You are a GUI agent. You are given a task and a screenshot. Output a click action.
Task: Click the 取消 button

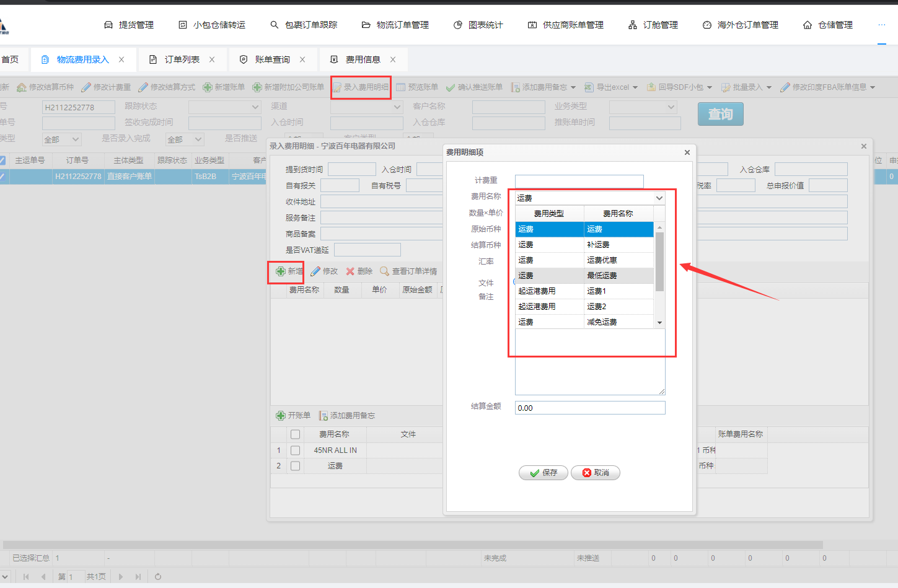(595, 473)
